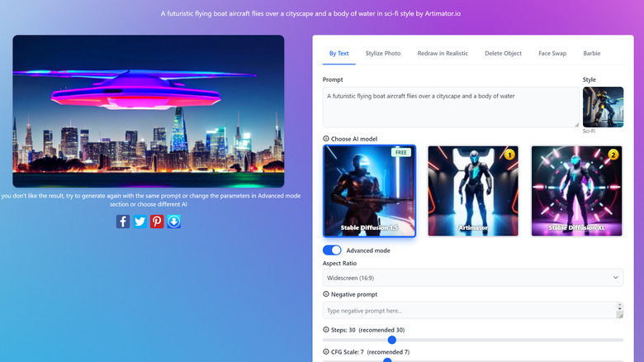Image resolution: width=644 pixels, height=362 pixels.
Task: Open the Barbie tab
Action: (592, 54)
